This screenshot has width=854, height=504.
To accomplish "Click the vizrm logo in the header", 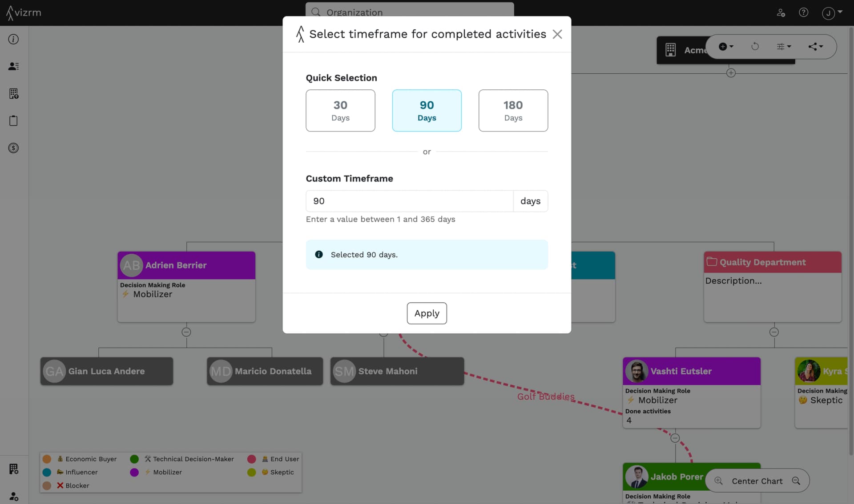I will (x=24, y=13).
